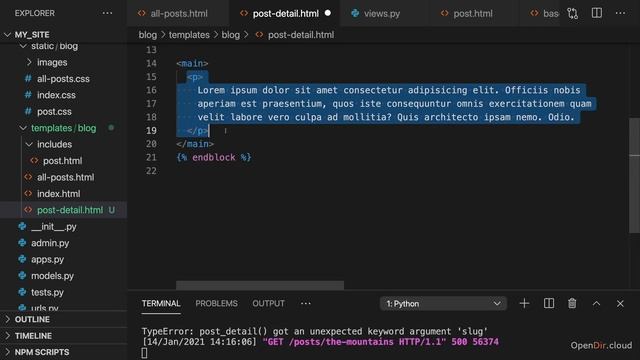This screenshot has width=640, height=360.
Task: Open post.css file
Action: pyautogui.click(x=54, y=111)
